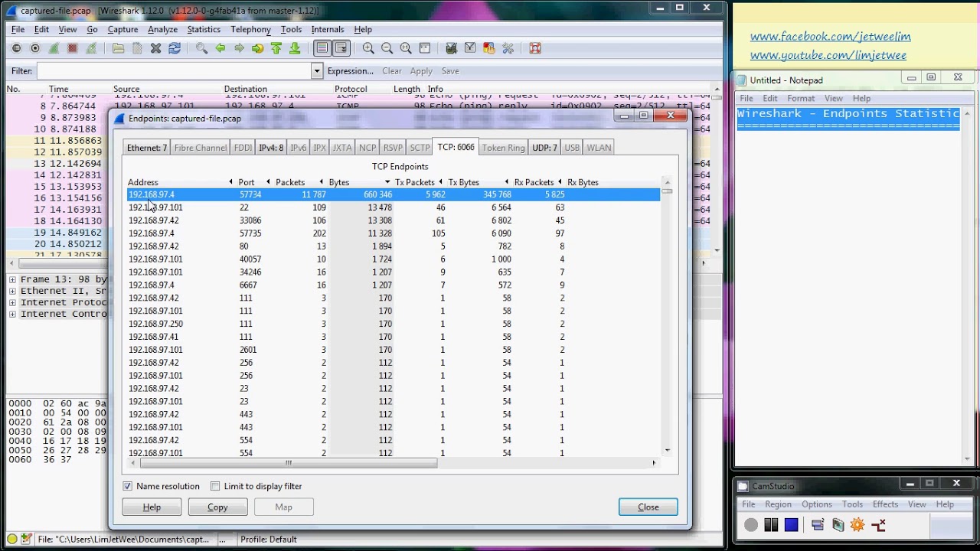The height and width of the screenshot is (551, 980).
Task: Switch to IPv4: 8 tab
Action: click(271, 148)
